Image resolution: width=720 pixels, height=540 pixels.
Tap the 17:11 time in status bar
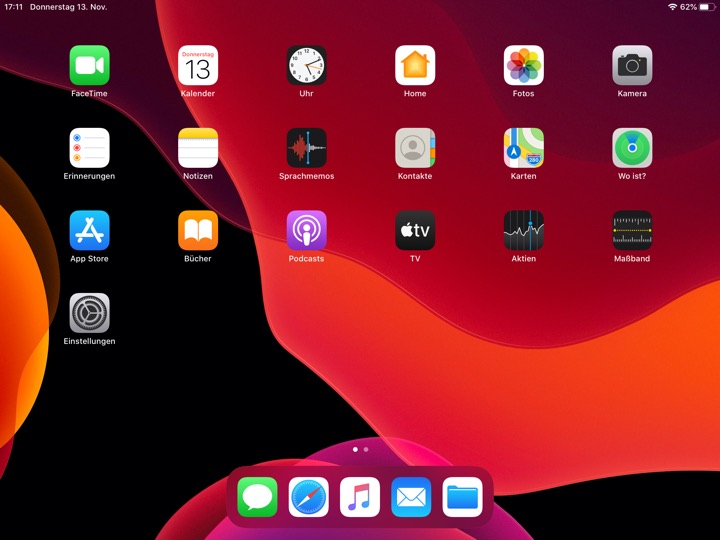point(13,7)
